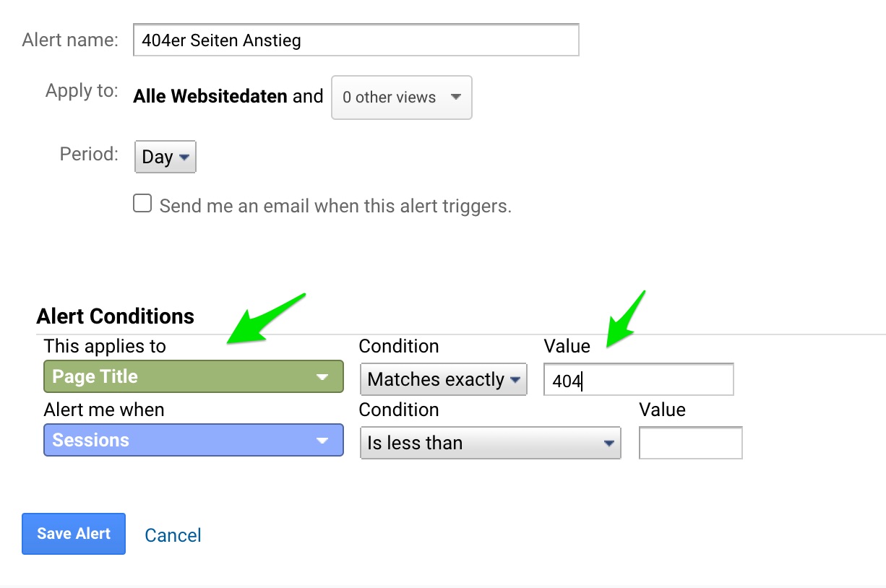Click the dropdown arrow on Is less than
Screen dimensions: 886x588
tap(611, 443)
